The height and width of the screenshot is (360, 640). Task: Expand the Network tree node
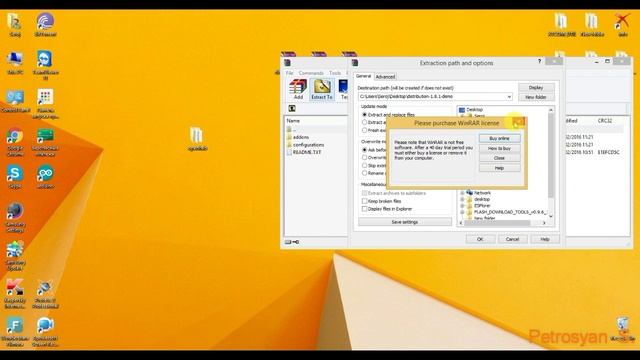click(462, 193)
